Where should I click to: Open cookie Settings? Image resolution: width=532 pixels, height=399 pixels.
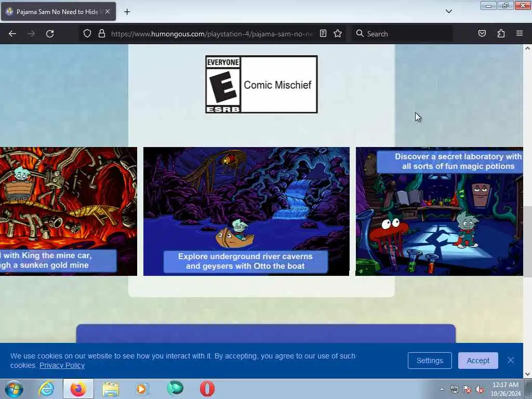(430, 361)
